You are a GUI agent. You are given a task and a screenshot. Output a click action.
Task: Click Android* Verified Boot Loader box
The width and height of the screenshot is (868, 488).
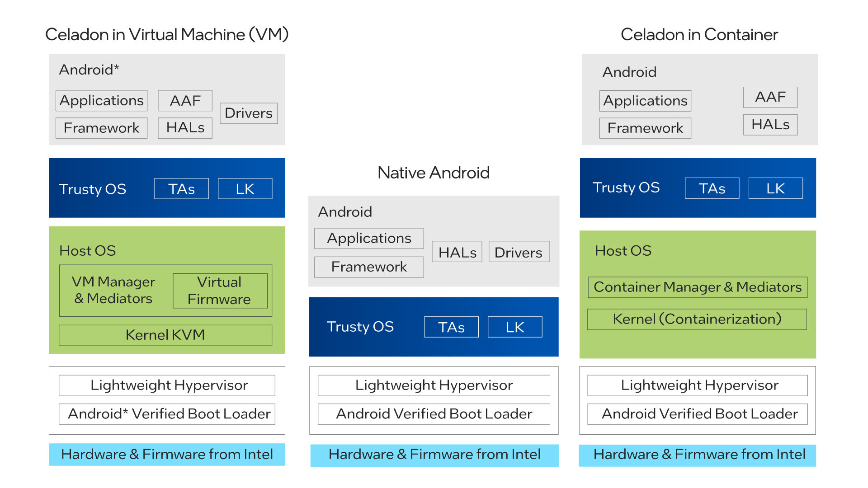pyautogui.click(x=167, y=414)
